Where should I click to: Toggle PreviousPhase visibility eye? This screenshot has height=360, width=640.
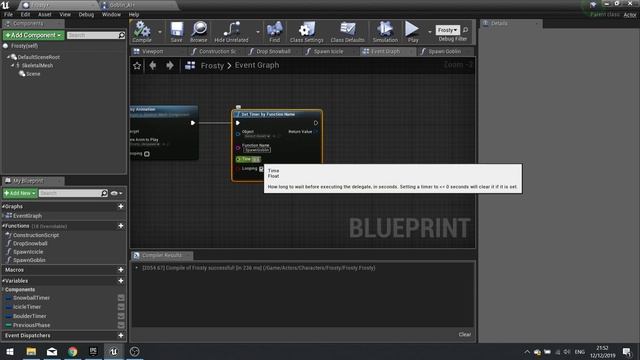121,325
